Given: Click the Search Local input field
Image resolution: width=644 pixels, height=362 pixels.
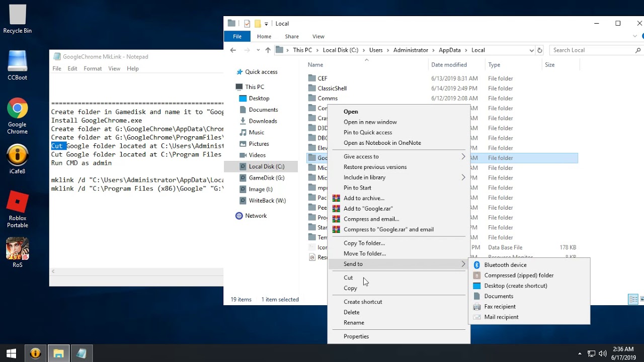Looking at the screenshot, I should pos(592,50).
